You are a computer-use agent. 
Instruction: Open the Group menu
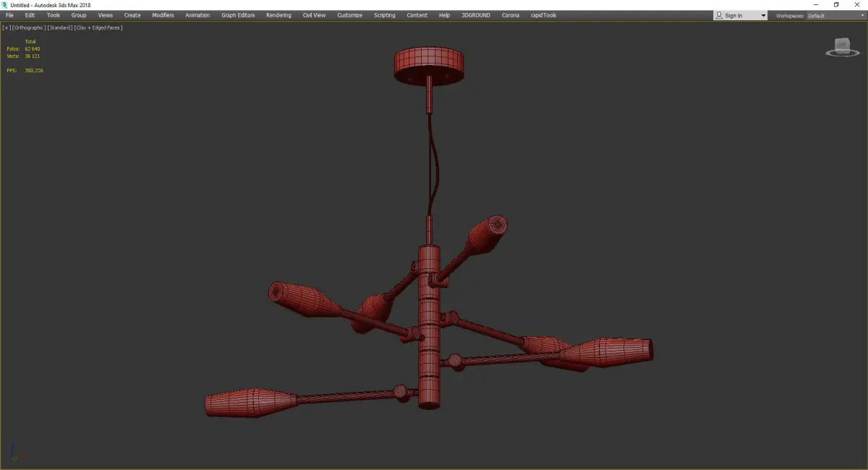click(78, 15)
